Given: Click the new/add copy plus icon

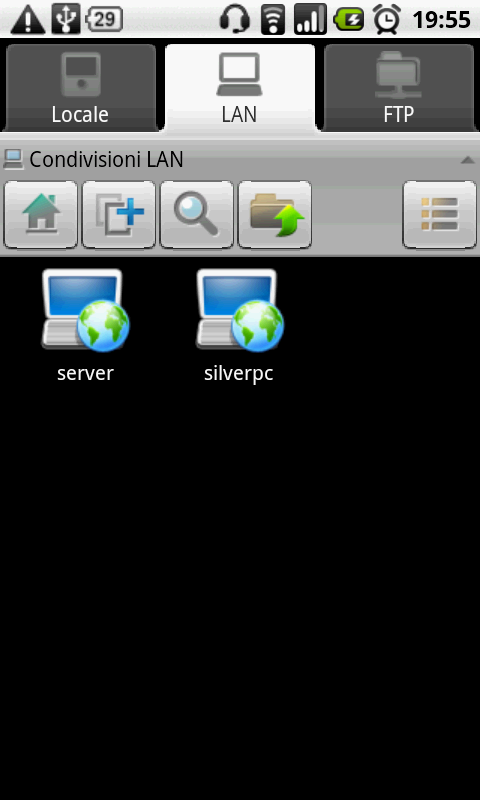Looking at the screenshot, I should click(119, 215).
